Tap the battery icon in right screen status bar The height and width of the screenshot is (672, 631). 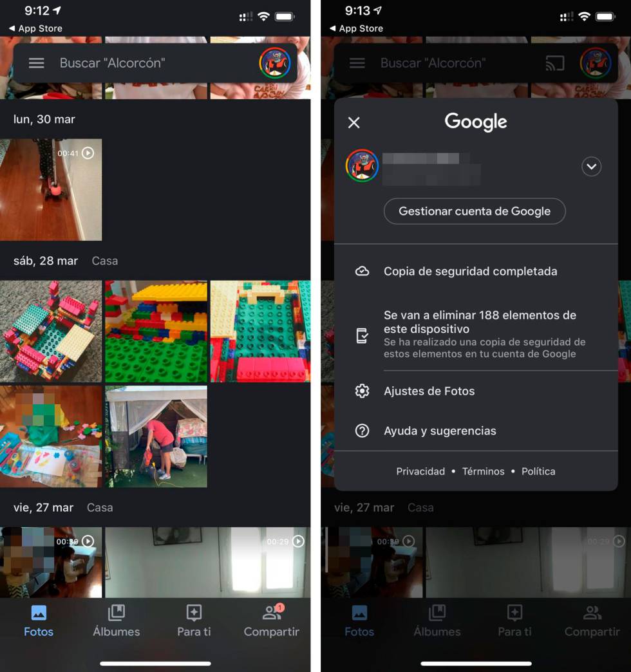pyautogui.click(x=605, y=16)
